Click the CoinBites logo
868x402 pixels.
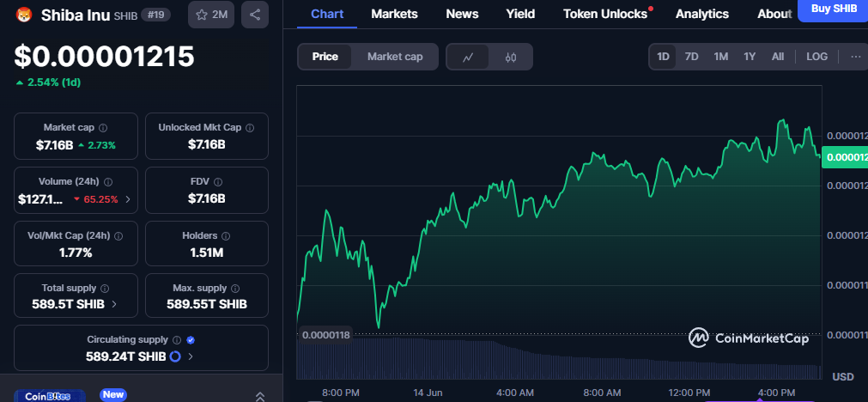click(x=48, y=396)
